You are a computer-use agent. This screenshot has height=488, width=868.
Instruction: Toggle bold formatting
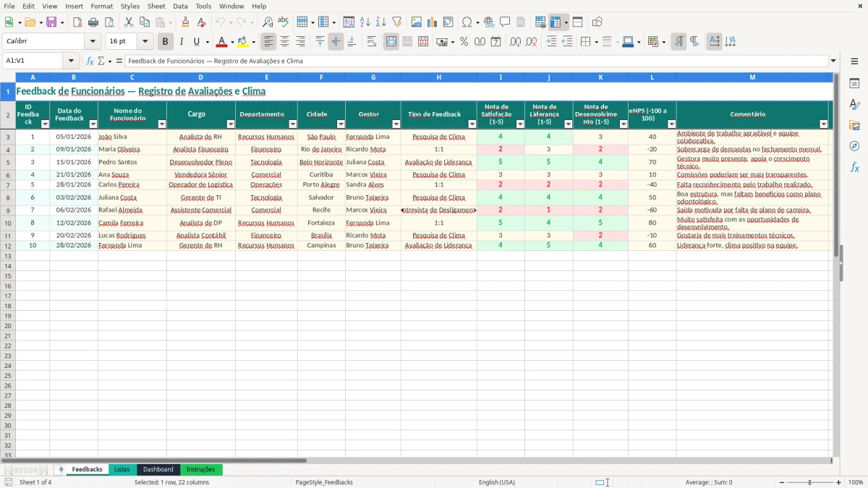[x=165, y=42]
